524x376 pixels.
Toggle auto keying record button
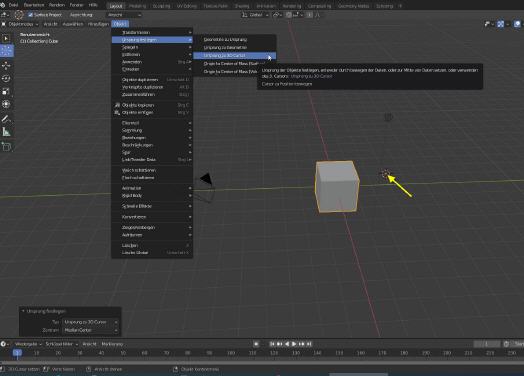(256, 344)
